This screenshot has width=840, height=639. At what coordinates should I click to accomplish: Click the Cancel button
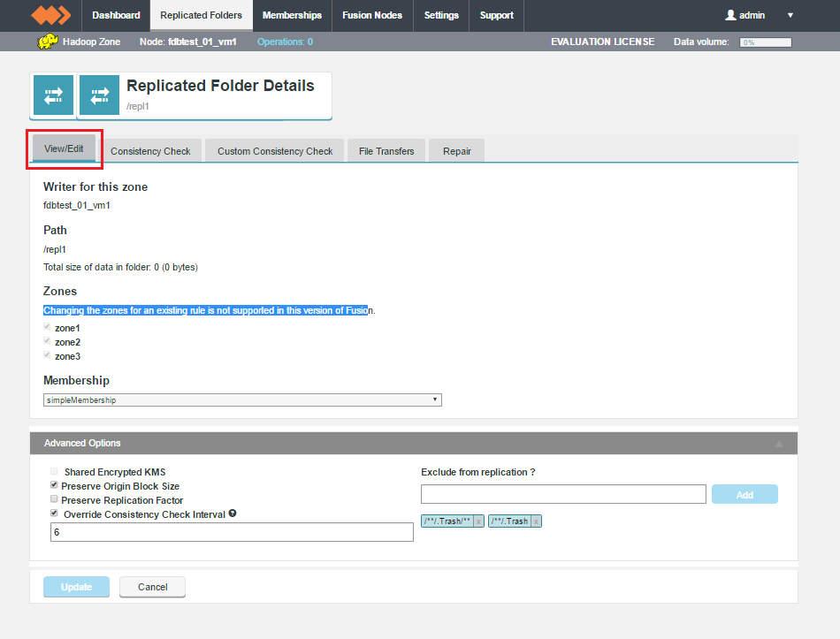click(153, 587)
